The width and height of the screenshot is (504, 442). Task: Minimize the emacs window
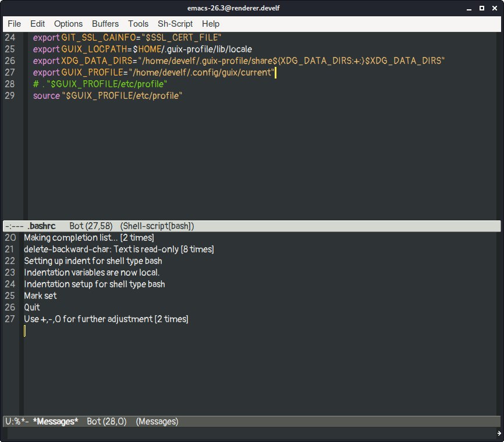pyautogui.click(x=469, y=8)
